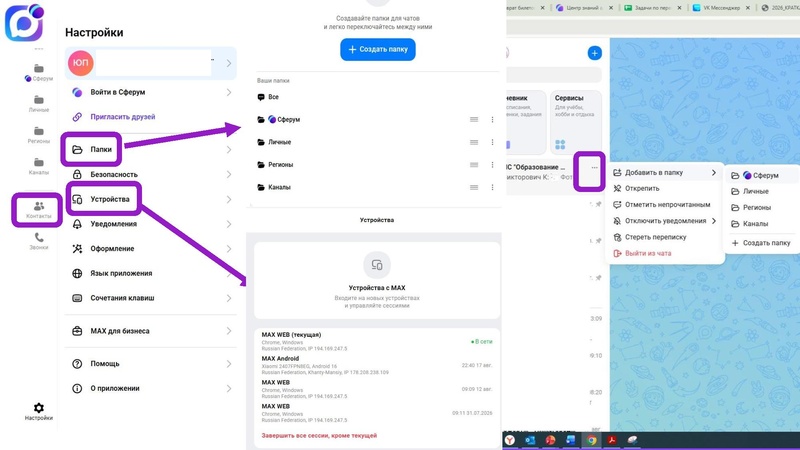Click the reorder handle of the Каналы folder
The image size is (800, 450).
[x=474, y=187]
